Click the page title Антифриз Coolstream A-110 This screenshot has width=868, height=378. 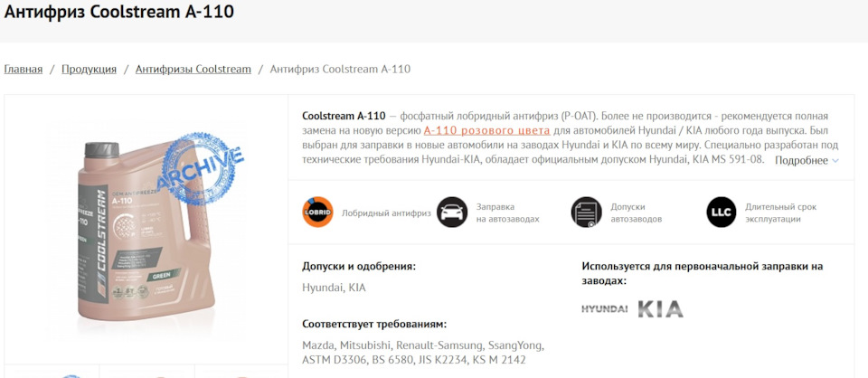119,13
